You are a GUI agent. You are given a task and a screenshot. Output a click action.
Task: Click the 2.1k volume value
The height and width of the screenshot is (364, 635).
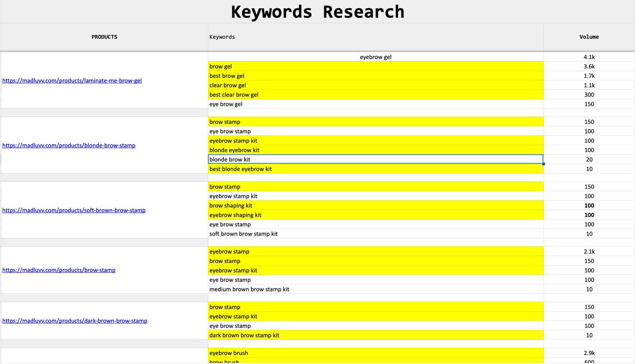pos(589,252)
